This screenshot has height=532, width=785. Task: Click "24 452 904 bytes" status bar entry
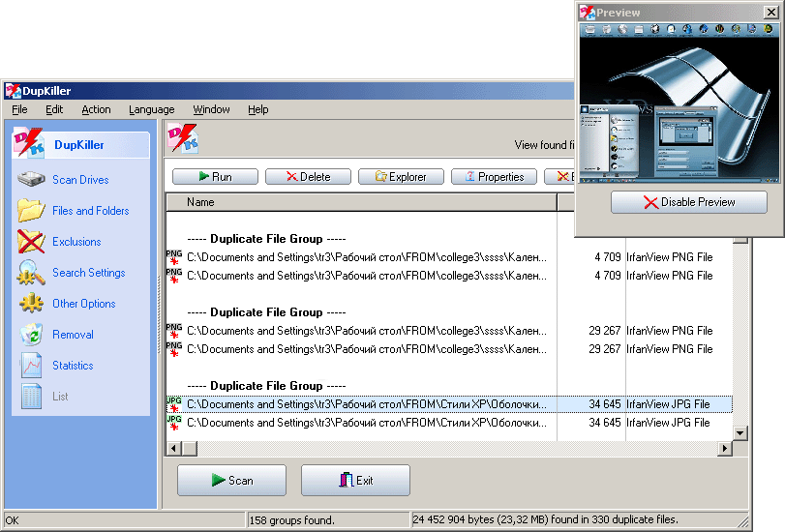tap(545, 519)
